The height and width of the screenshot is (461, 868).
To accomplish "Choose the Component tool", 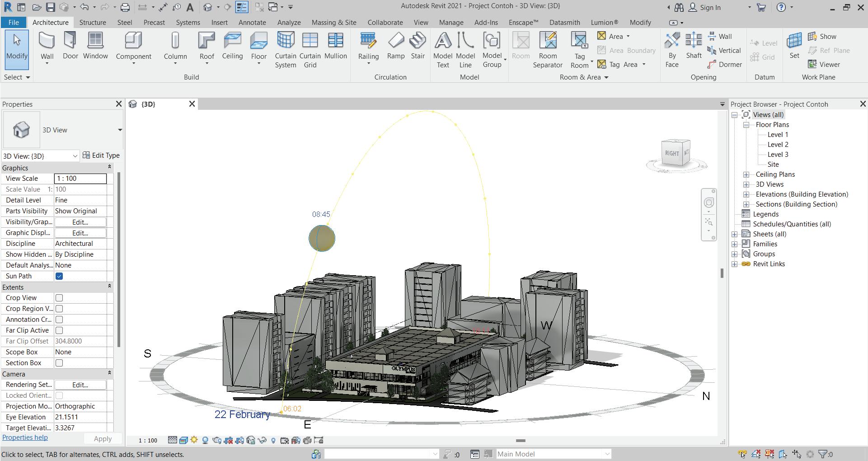I will pos(133,47).
